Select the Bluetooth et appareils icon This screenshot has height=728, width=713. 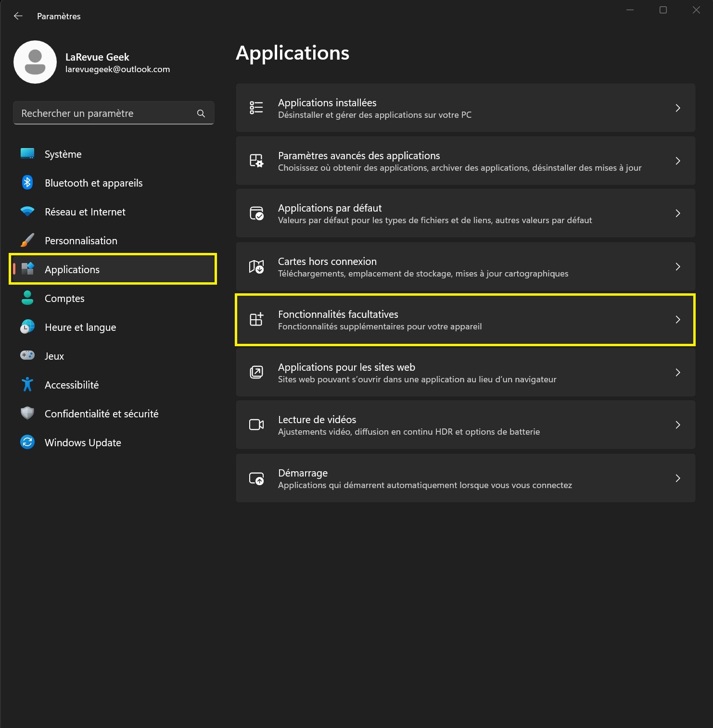[27, 183]
